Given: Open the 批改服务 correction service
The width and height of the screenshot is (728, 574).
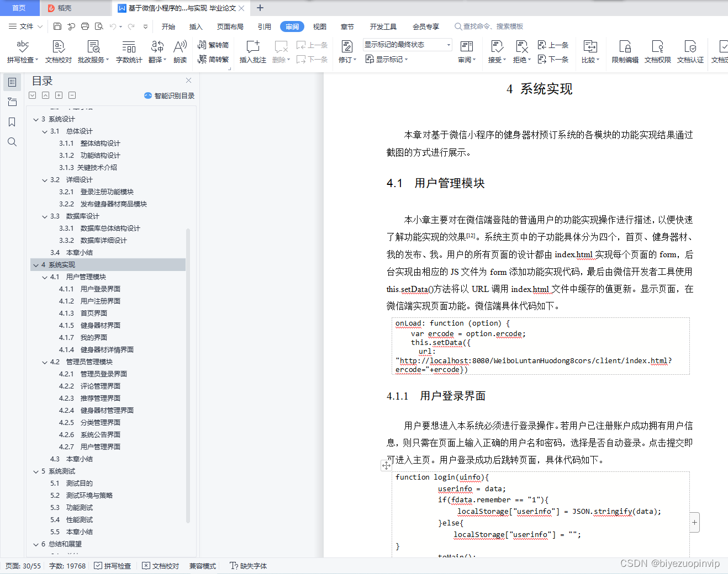Looking at the screenshot, I should click(x=93, y=51).
